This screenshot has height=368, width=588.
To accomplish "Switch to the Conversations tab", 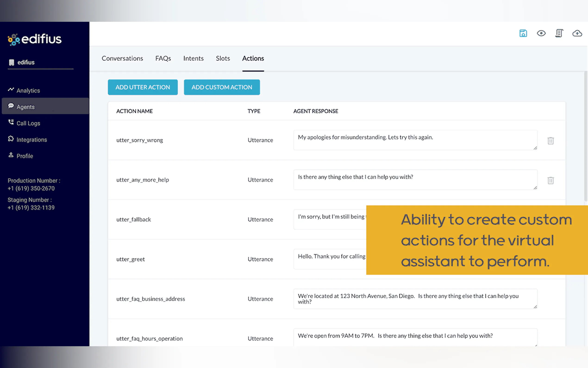I will (x=122, y=58).
